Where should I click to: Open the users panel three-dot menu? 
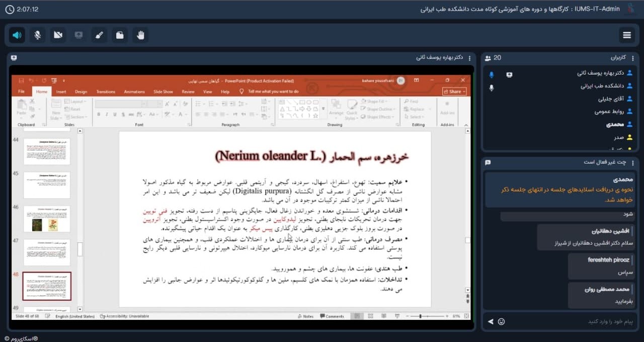[x=633, y=58]
